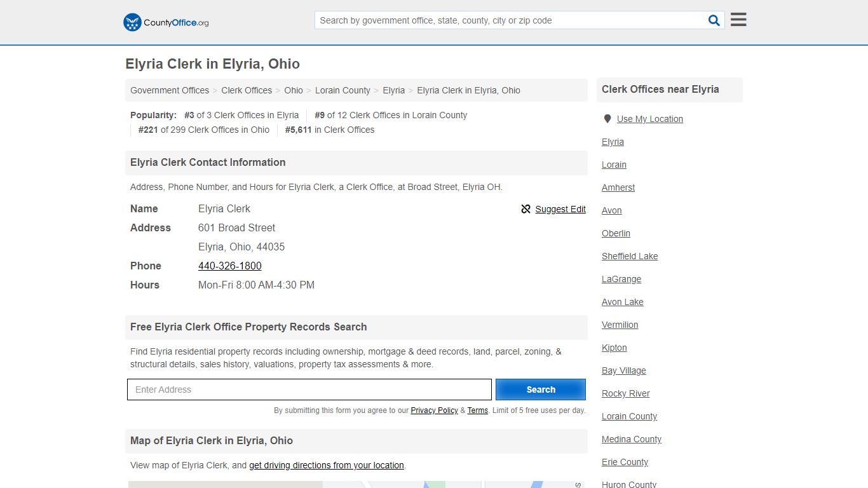This screenshot has height=488, width=868.
Task: Select the page title Elyria Clerk in Elyria, Ohio
Action: pyautogui.click(x=212, y=64)
